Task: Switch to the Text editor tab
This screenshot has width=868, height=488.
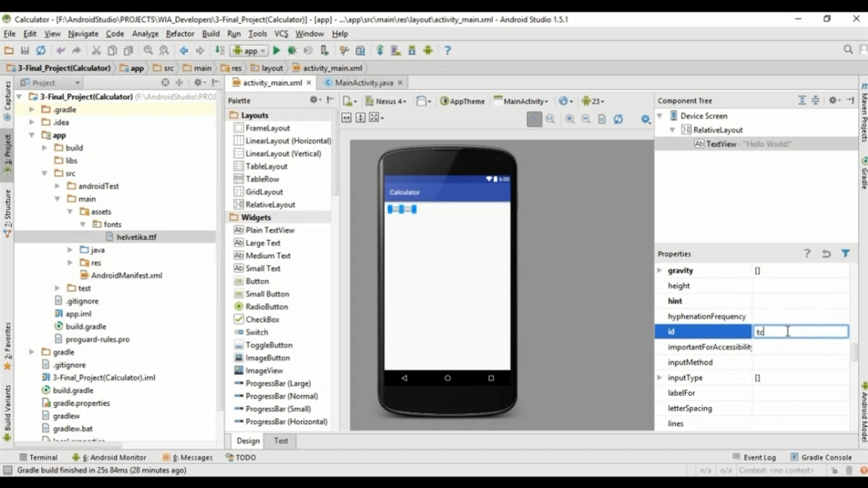Action: 281,441
